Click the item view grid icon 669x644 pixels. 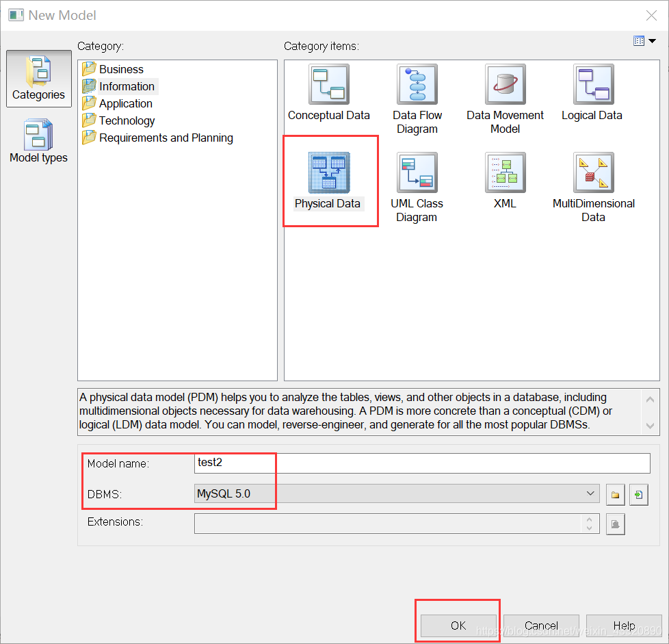(639, 41)
